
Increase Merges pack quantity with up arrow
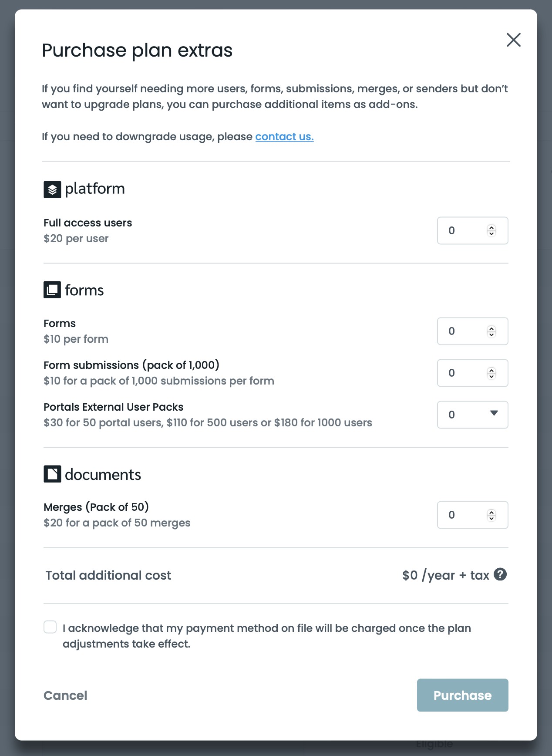[491, 512]
